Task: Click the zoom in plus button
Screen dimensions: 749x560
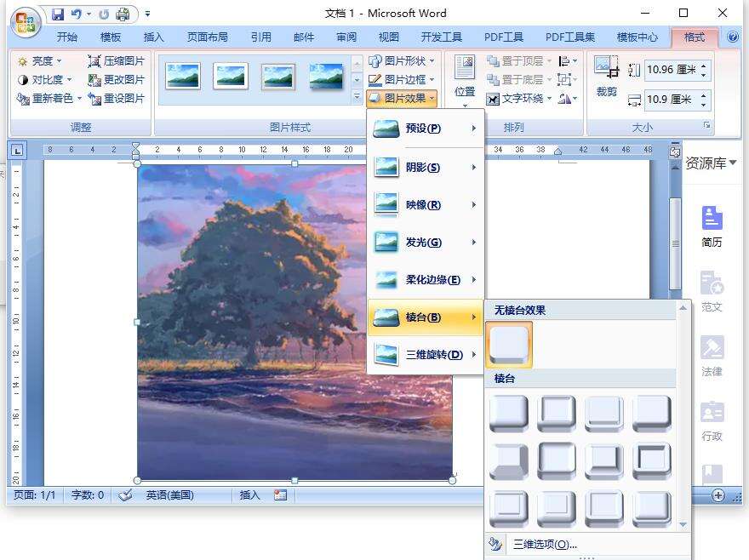Action: [x=718, y=495]
